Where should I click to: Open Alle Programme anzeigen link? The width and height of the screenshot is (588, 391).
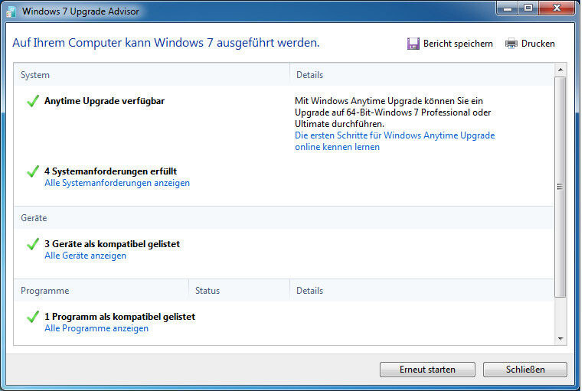click(x=96, y=328)
